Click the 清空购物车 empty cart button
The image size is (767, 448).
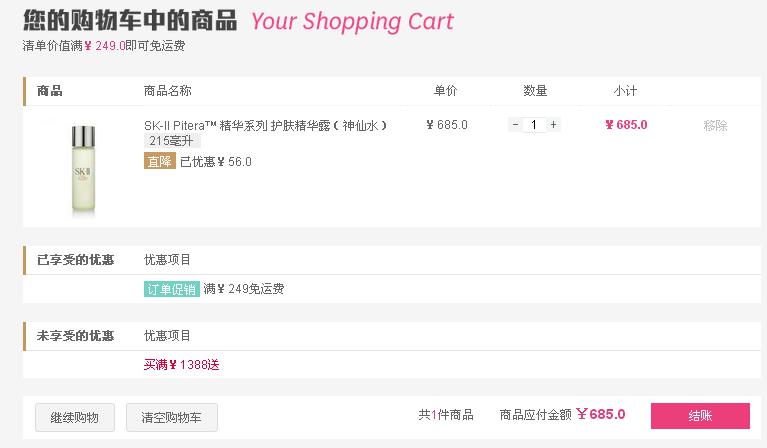172,417
